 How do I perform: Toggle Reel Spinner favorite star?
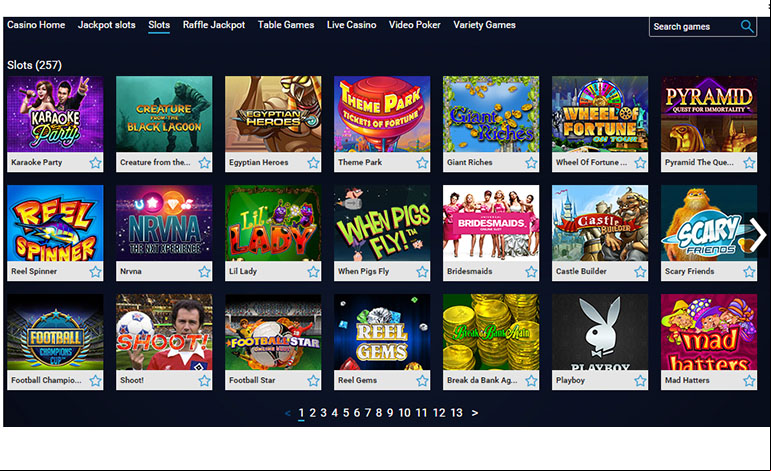tap(95, 272)
